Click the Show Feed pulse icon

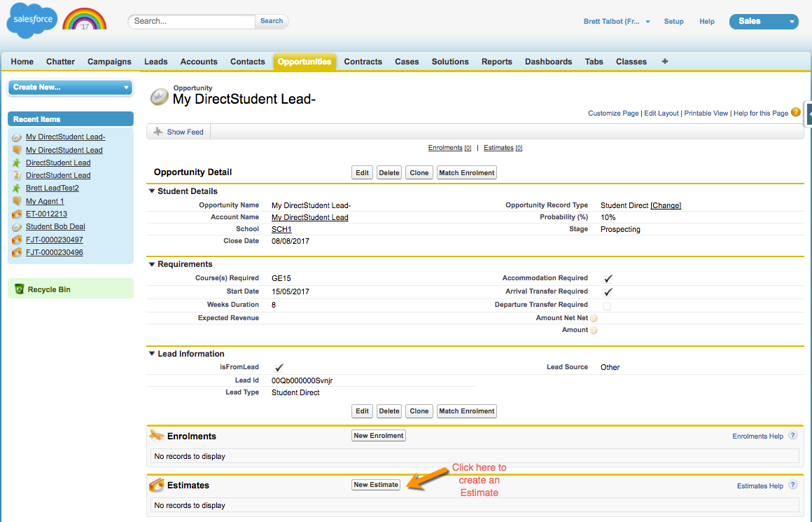(157, 132)
